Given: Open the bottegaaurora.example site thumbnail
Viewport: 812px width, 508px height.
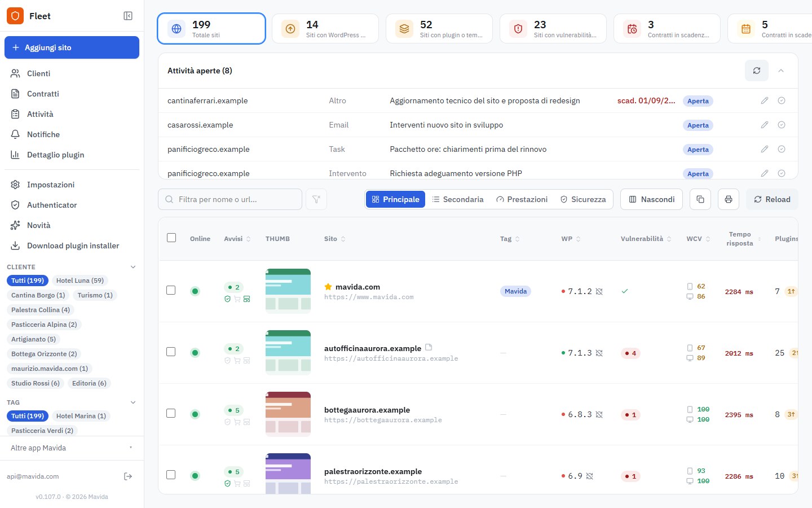Looking at the screenshot, I should pos(288,414).
